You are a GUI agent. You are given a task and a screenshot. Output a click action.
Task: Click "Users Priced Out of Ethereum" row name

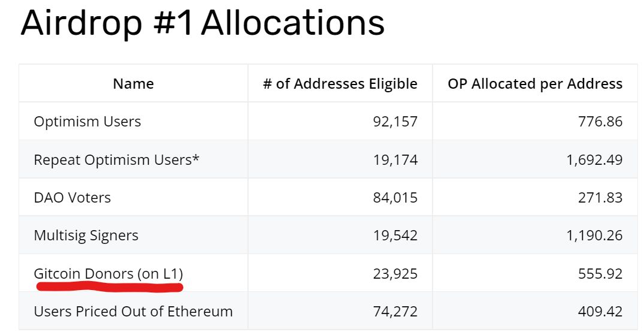coord(134,312)
